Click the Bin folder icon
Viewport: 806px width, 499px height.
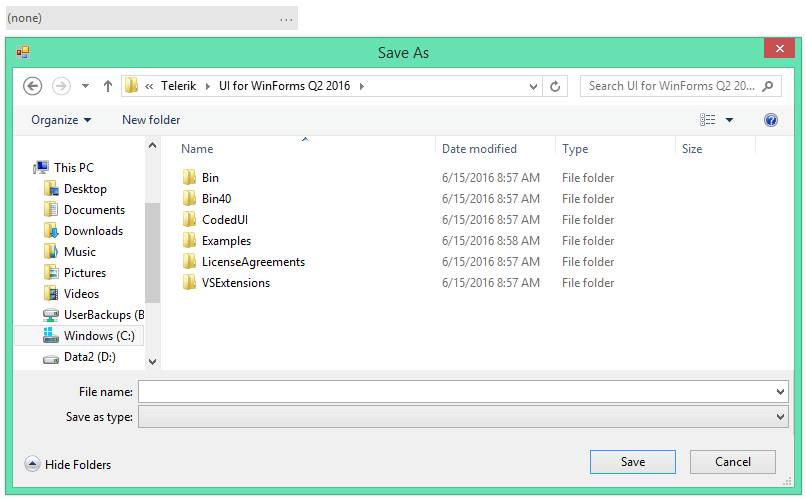[189, 177]
